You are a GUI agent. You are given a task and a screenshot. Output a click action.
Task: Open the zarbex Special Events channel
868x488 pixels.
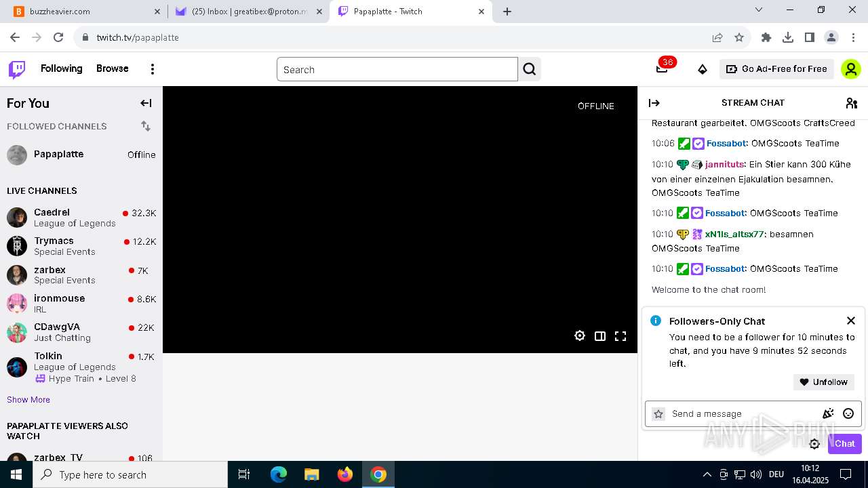[x=81, y=274]
